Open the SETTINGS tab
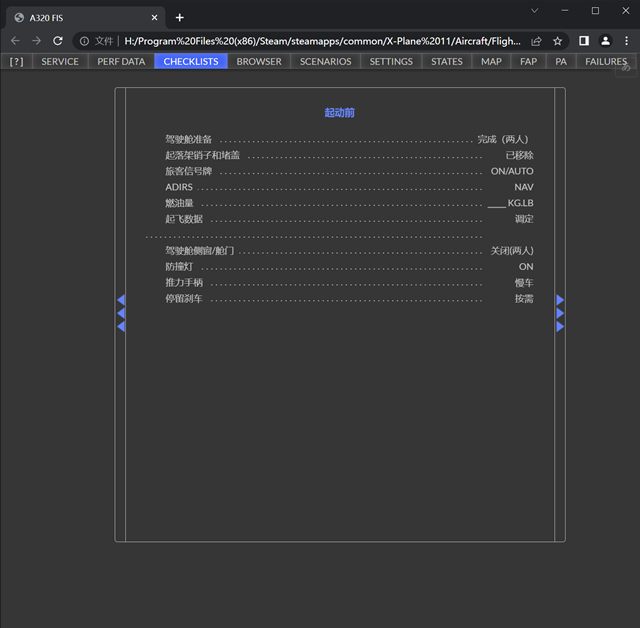 coord(391,61)
